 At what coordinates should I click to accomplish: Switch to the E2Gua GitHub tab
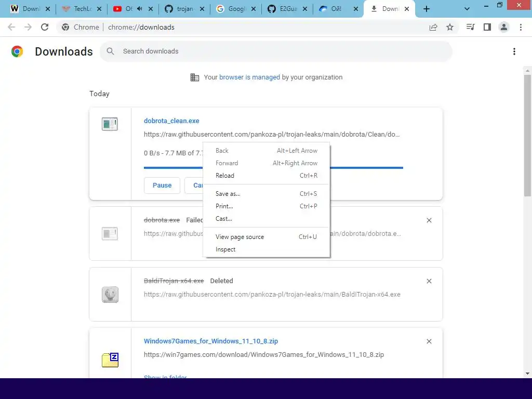(x=287, y=9)
